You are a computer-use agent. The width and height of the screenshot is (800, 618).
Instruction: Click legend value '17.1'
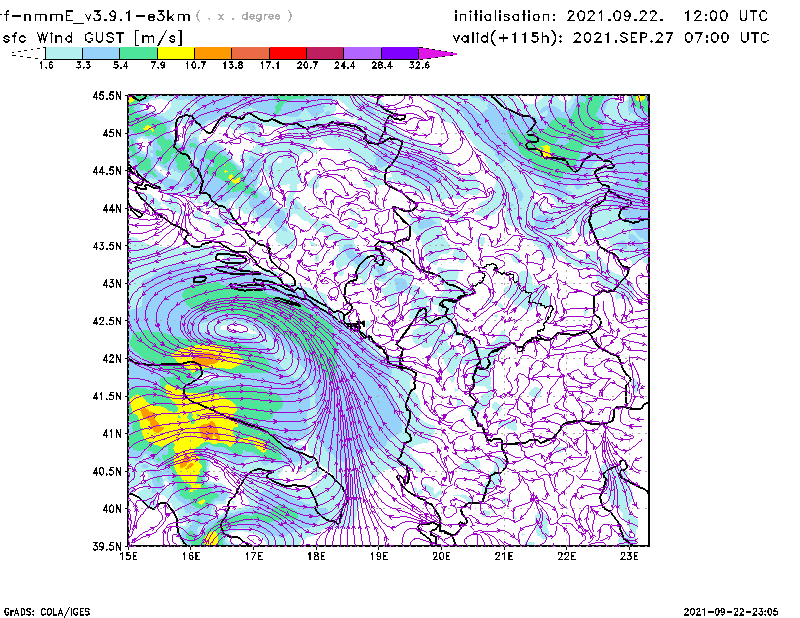click(270, 65)
